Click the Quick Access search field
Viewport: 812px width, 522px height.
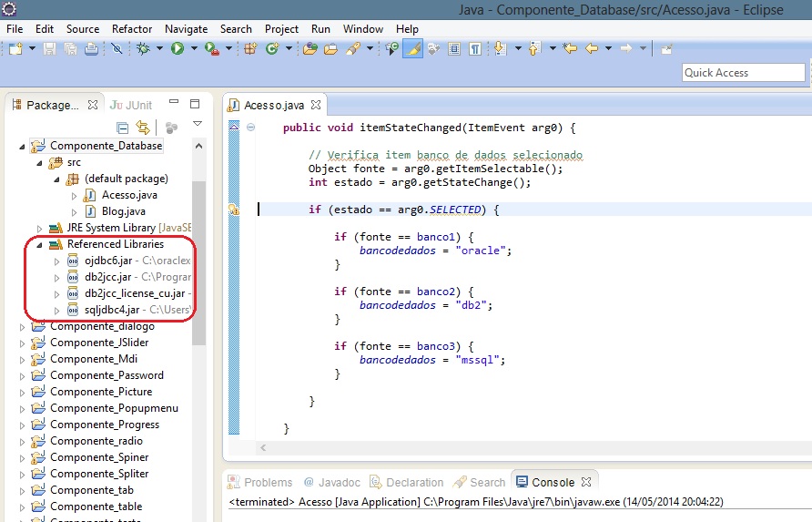tap(743, 73)
